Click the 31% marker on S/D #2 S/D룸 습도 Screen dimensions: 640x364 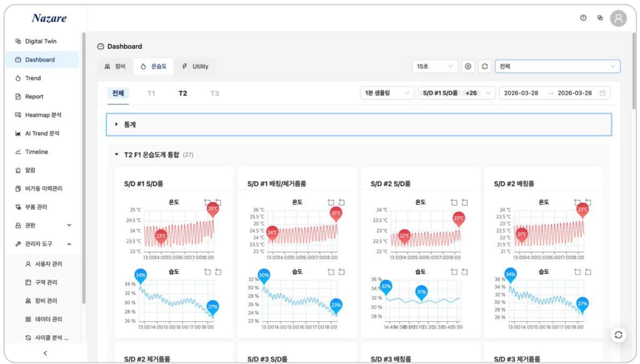click(x=422, y=293)
